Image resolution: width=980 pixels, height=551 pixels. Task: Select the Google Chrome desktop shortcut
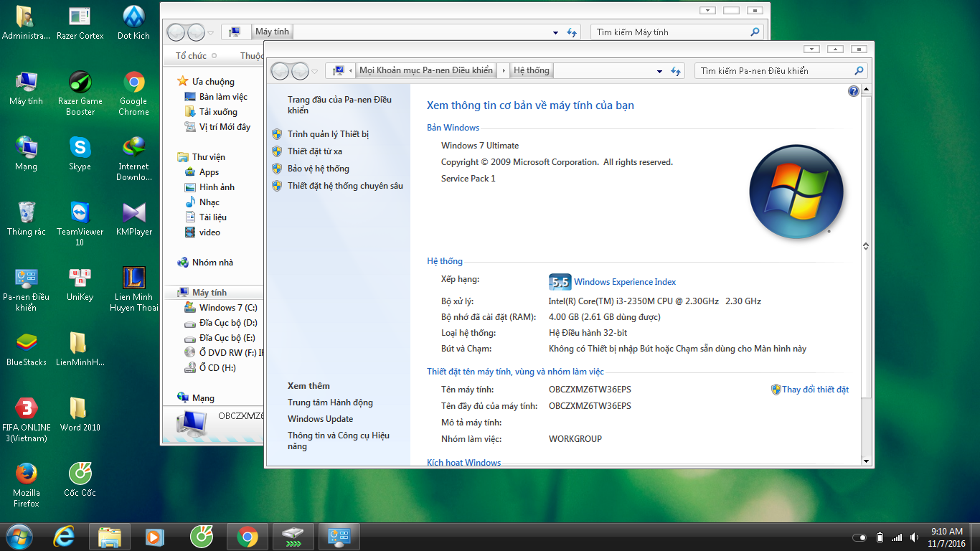[x=133, y=93]
